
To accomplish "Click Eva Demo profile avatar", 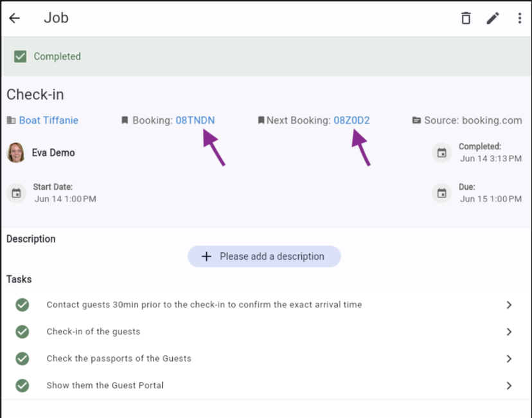I will (16, 153).
